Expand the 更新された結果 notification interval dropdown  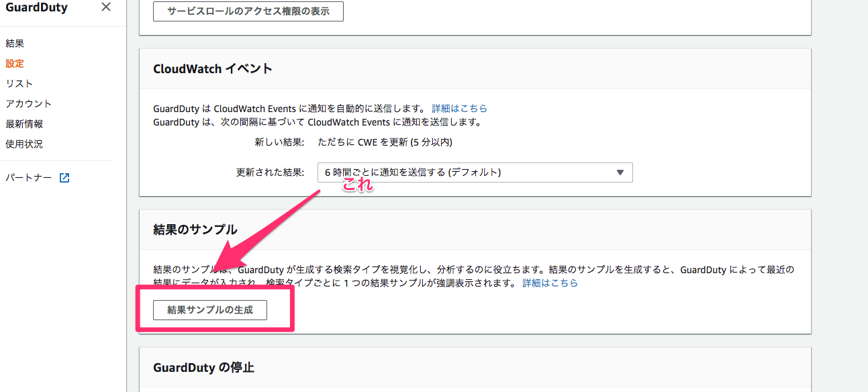point(475,173)
